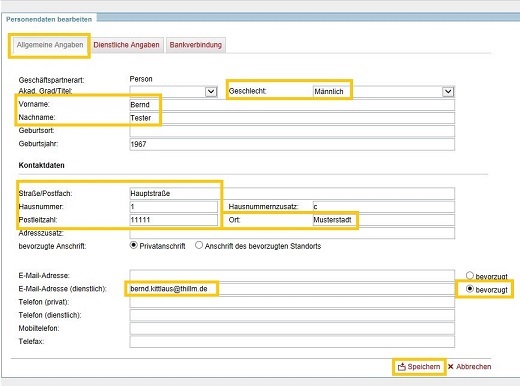Click the empty private E-Mail-Adresse field
The image size is (520, 386).
coord(292,276)
